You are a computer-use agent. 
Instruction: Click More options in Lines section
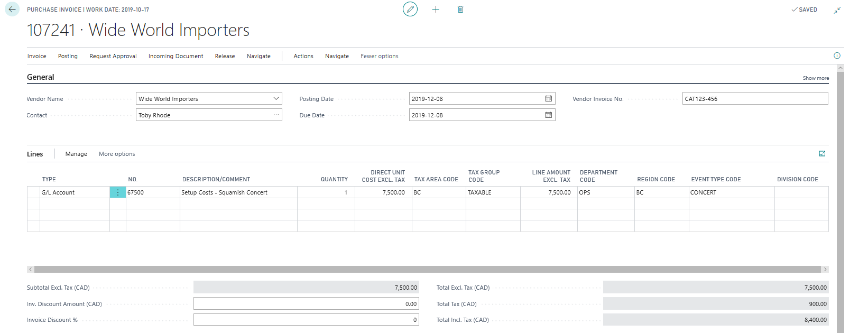coord(117,154)
